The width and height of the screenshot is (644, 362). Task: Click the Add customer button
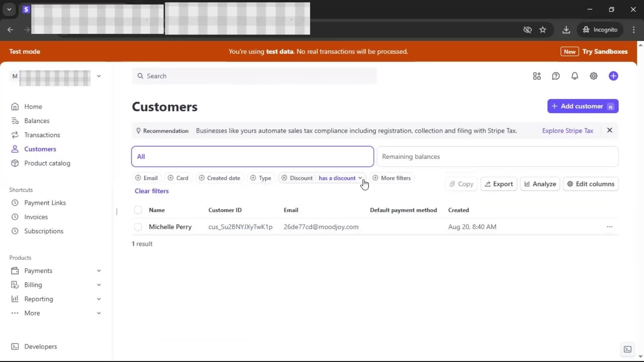583,106
